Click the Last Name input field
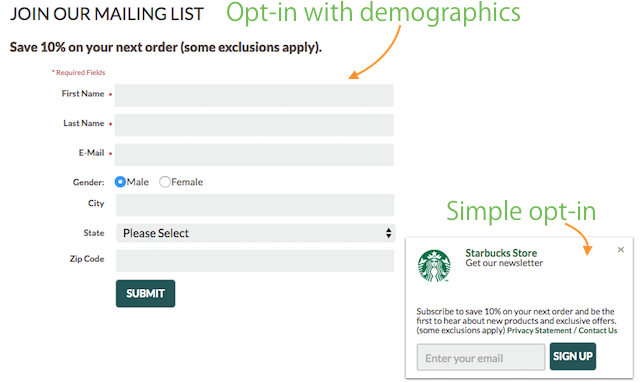This screenshot has width=640, height=382. click(x=254, y=125)
